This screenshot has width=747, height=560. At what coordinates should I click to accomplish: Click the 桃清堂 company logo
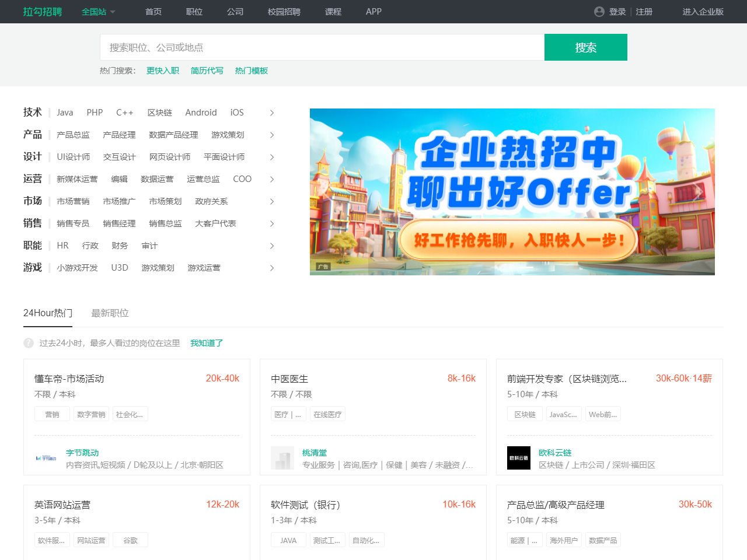(282, 459)
